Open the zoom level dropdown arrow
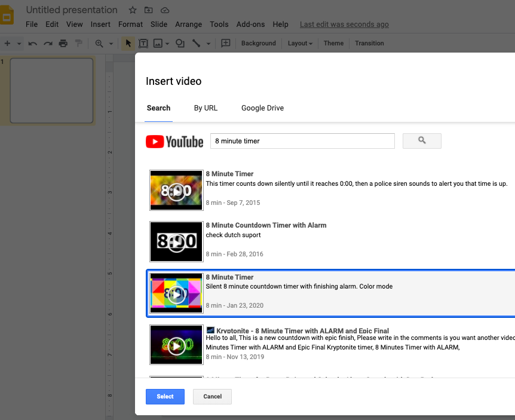This screenshot has width=515, height=420. [x=111, y=44]
